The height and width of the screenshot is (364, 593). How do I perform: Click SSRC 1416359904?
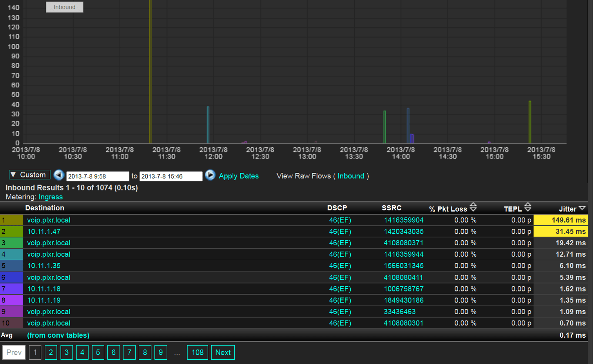pyautogui.click(x=404, y=220)
